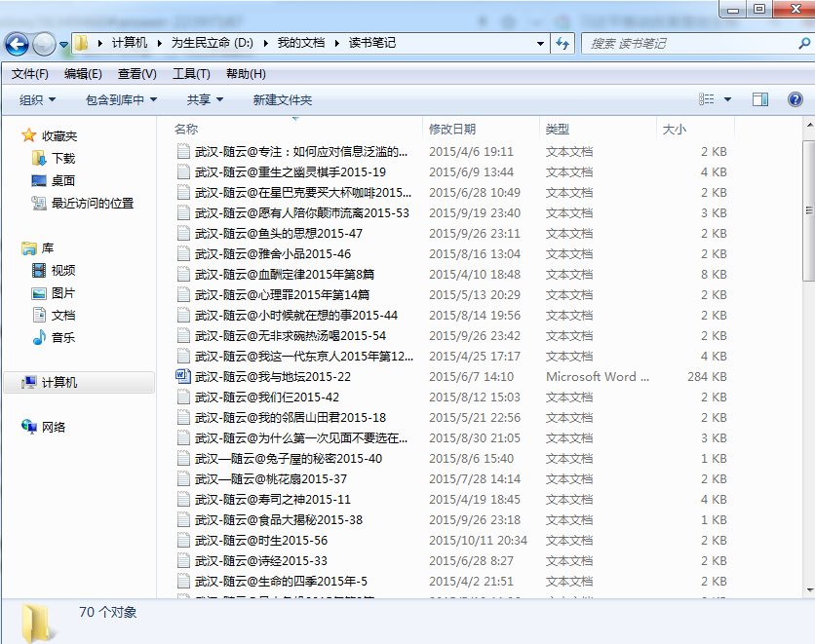Viewport: 815px width, 644px height.
Task: Click 为生民立命 (D:) in the breadcrumb
Action: [213, 43]
